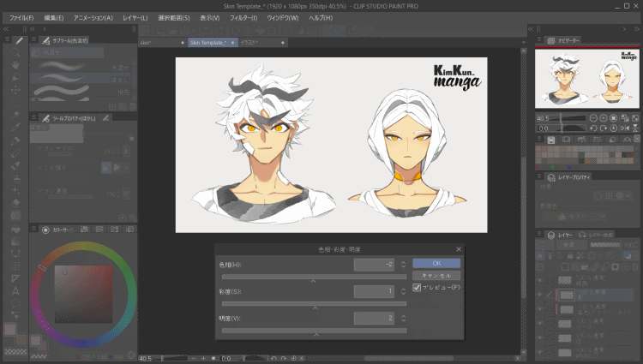
Task: Select the Balloon tool
Action: [15, 303]
